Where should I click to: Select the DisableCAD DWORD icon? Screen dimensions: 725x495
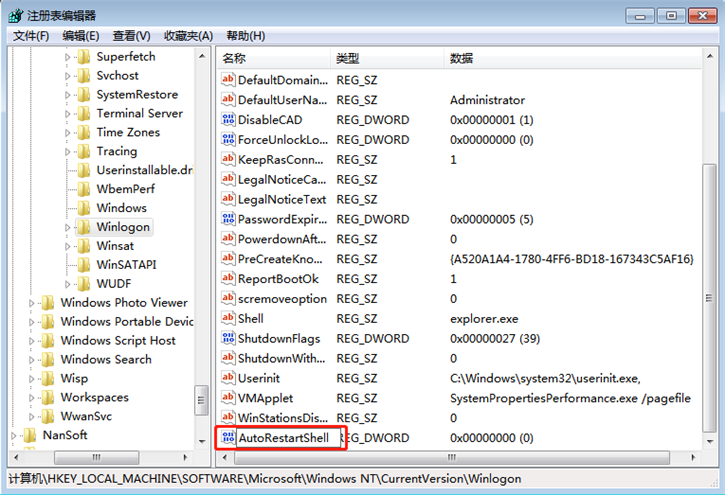click(x=228, y=120)
